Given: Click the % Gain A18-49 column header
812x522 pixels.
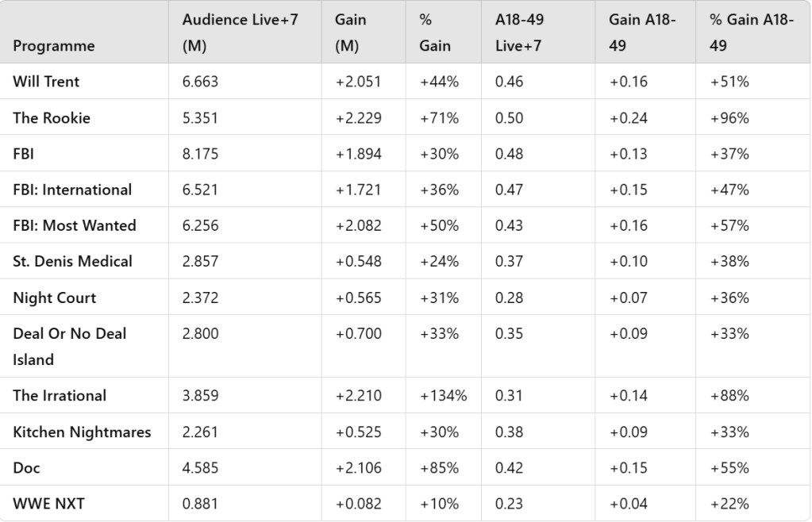Looking at the screenshot, I should coord(751,33).
